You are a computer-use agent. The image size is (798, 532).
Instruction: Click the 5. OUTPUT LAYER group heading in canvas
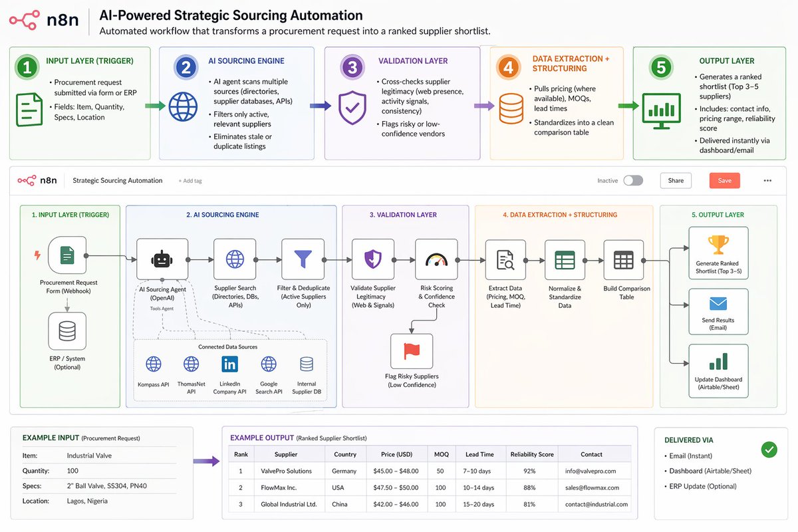point(718,215)
